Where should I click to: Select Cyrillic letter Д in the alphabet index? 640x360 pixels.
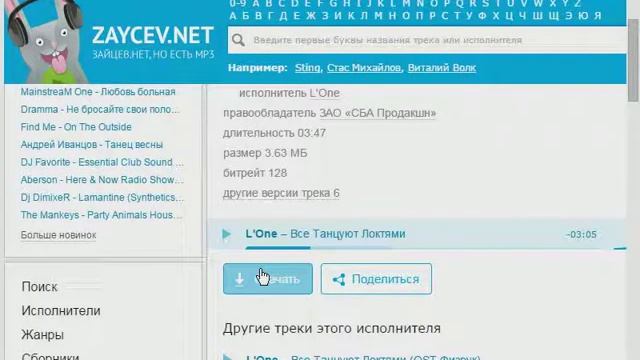pos(283,16)
